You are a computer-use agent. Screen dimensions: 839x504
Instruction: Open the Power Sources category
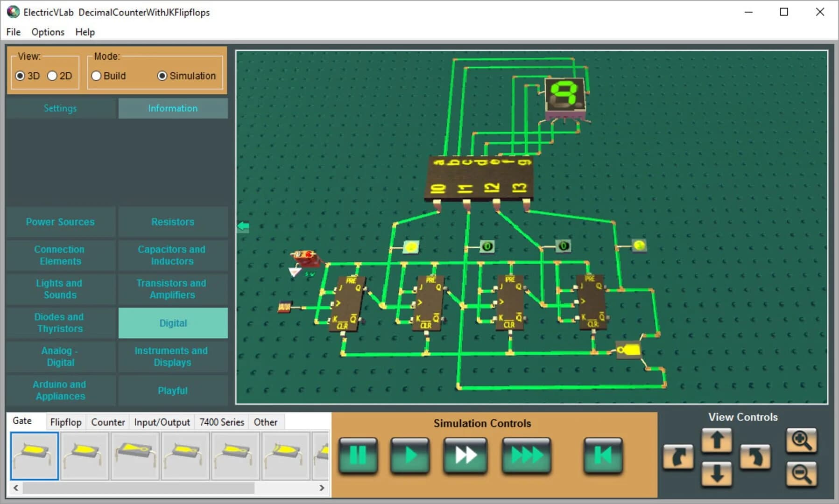click(x=60, y=222)
